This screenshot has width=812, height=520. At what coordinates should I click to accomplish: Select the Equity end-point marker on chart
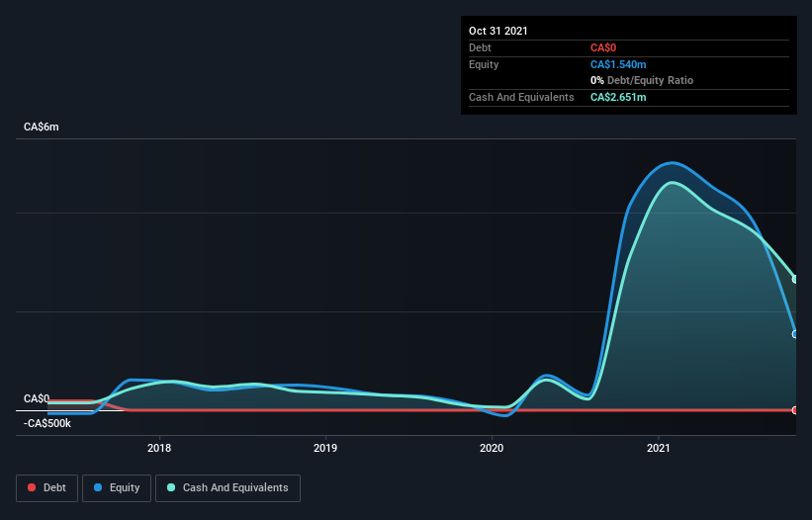(795, 334)
